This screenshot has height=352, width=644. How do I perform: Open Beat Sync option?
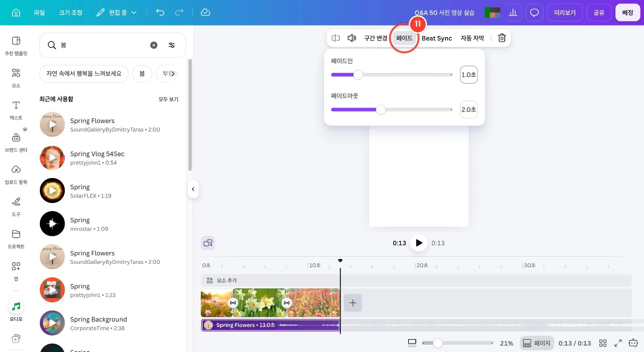click(x=437, y=38)
